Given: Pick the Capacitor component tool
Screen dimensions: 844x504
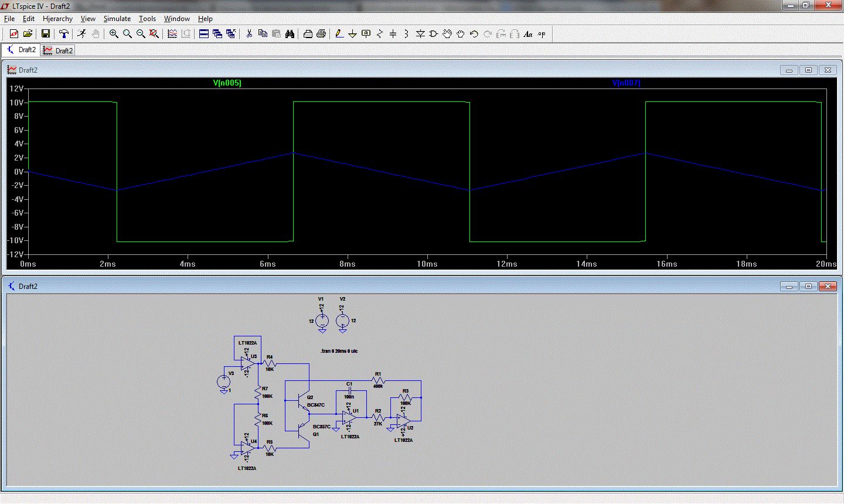Looking at the screenshot, I should 393,34.
